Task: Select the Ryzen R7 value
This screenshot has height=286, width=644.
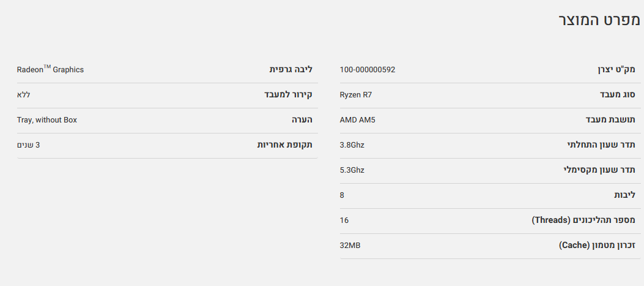Action: (356, 95)
